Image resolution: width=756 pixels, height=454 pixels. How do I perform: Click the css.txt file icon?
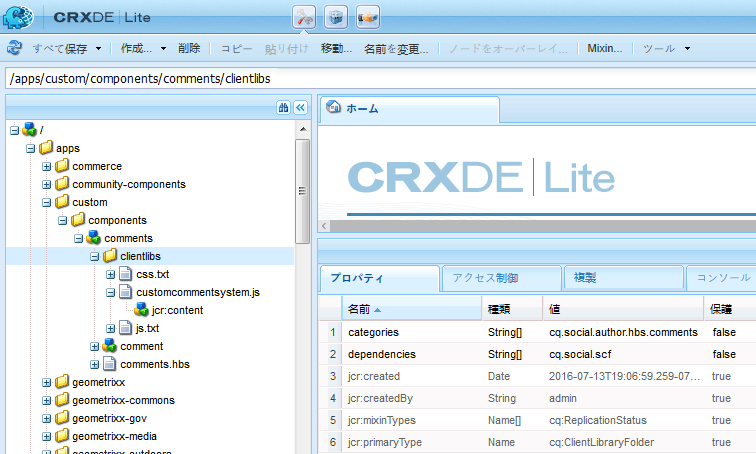(x=125, y=274)
